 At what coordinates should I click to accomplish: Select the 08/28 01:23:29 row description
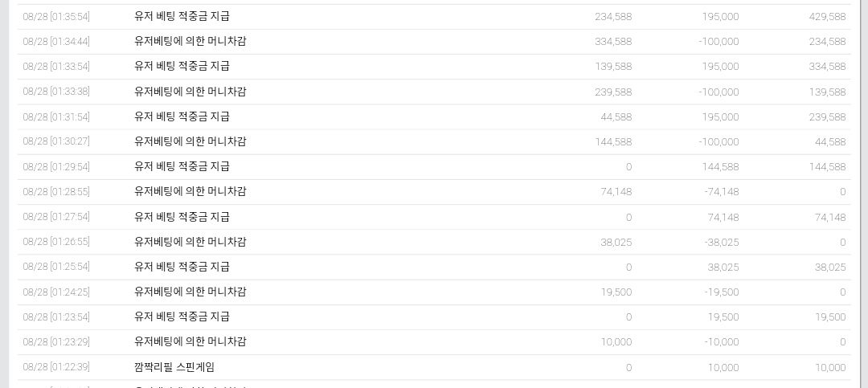tap(190, 341)
